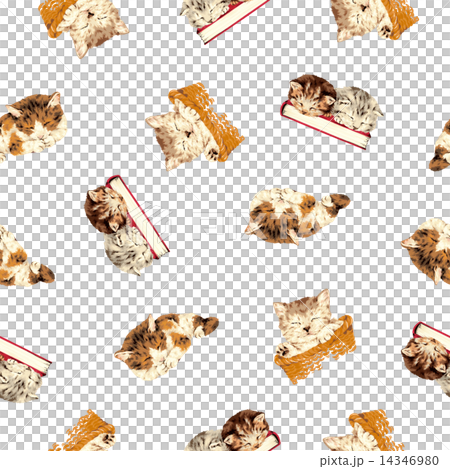Click the curled calico kitten right of watermark
This screenshot has width=450, height=469.
297,216
